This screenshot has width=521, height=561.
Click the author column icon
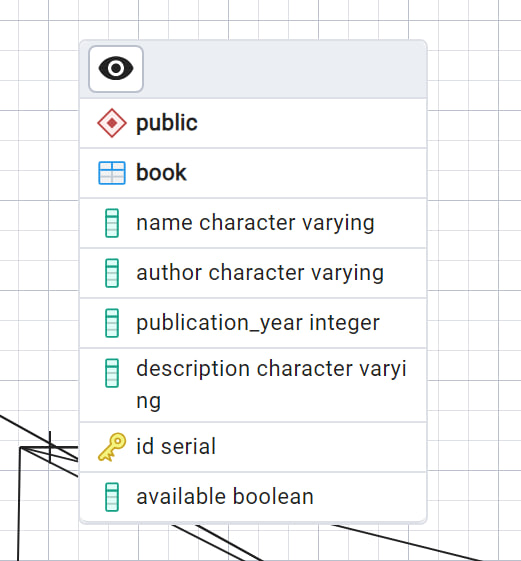point(112,273)
